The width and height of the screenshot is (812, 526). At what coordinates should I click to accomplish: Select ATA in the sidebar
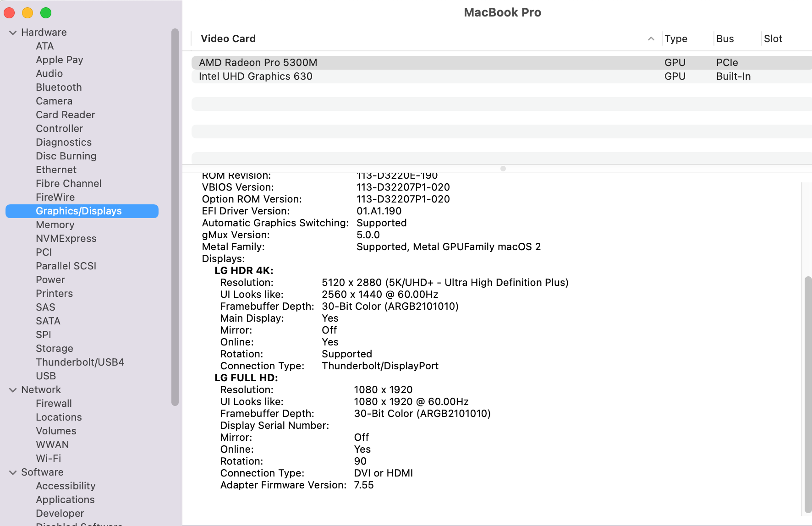[x=45, y=46]
